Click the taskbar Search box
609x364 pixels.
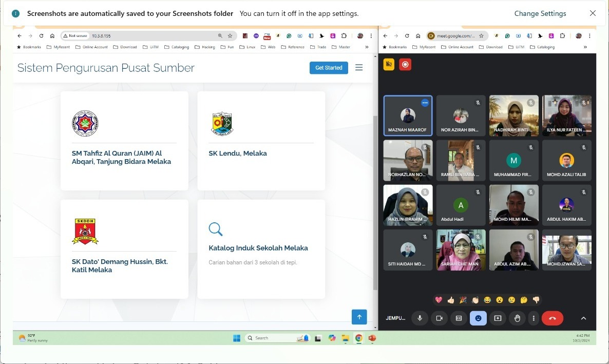click(277, 338)
